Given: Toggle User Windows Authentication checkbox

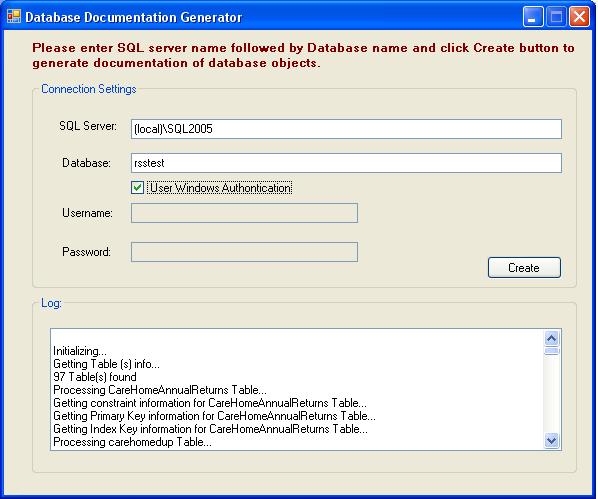Looking at the screenshot, I should (x=137, y=188).
